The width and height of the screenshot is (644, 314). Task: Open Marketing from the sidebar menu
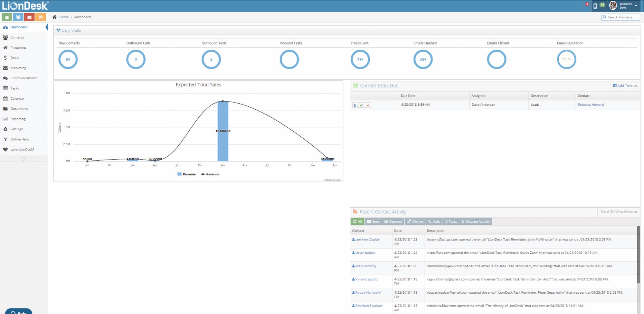(x=18, y=68)
